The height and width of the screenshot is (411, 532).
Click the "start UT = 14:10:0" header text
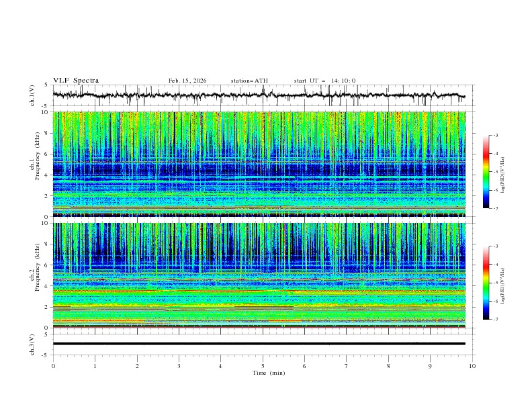[324, 81]
